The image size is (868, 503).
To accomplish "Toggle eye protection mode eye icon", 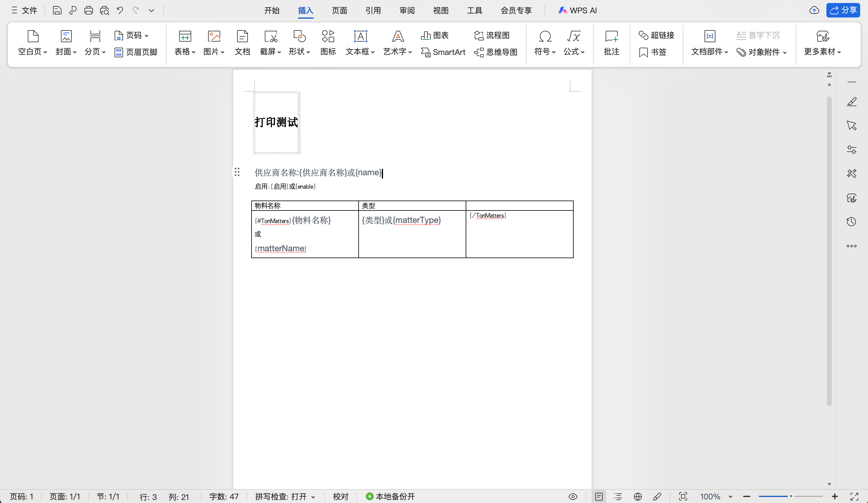I will pyautogui.click(x=573, y=496).
